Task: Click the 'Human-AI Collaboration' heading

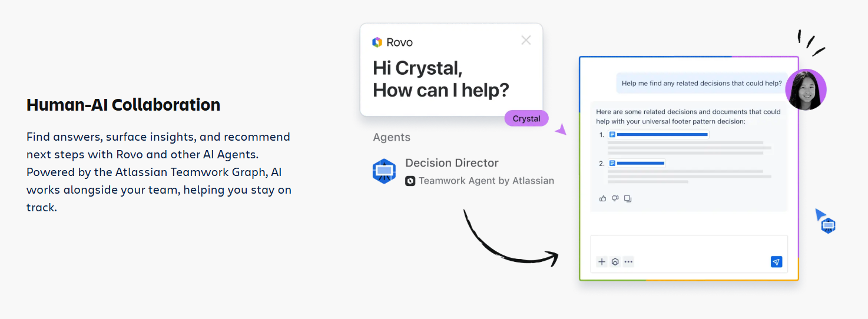Action: (123, 105)
